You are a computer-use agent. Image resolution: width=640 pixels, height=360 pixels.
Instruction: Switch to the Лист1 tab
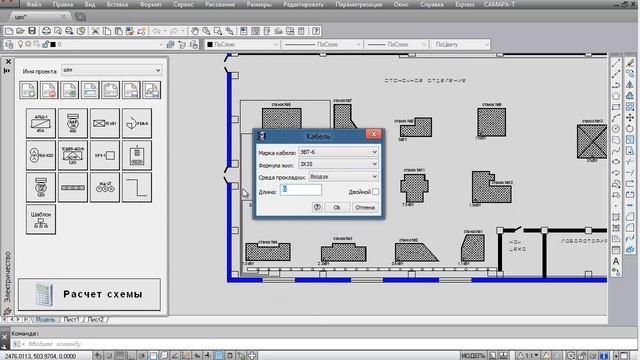[72, 320]
